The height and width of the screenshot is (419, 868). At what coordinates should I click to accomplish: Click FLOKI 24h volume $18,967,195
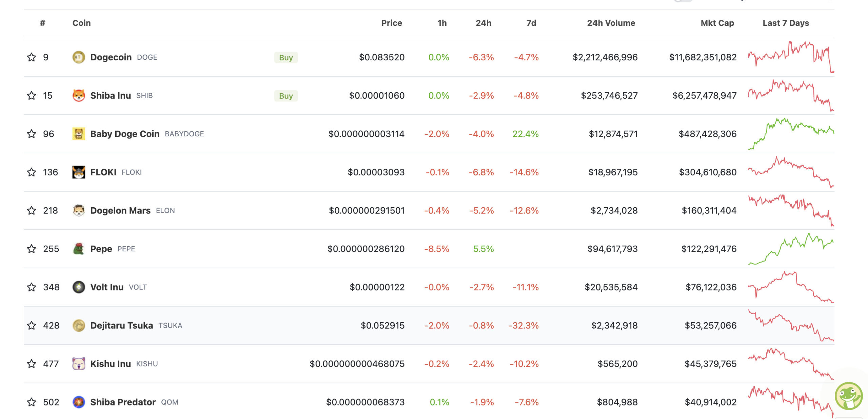613,172
